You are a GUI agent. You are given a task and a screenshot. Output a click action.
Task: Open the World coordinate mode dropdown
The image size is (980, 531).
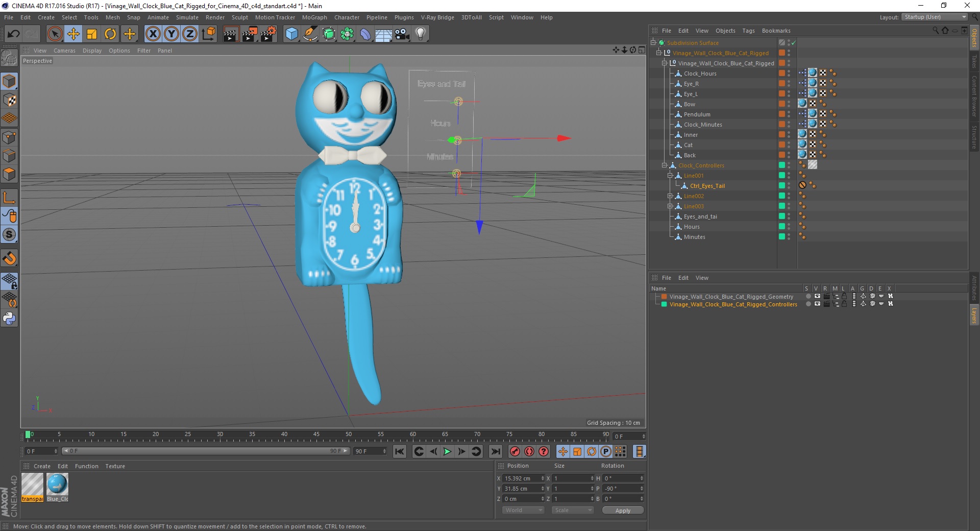click(523, 510)
